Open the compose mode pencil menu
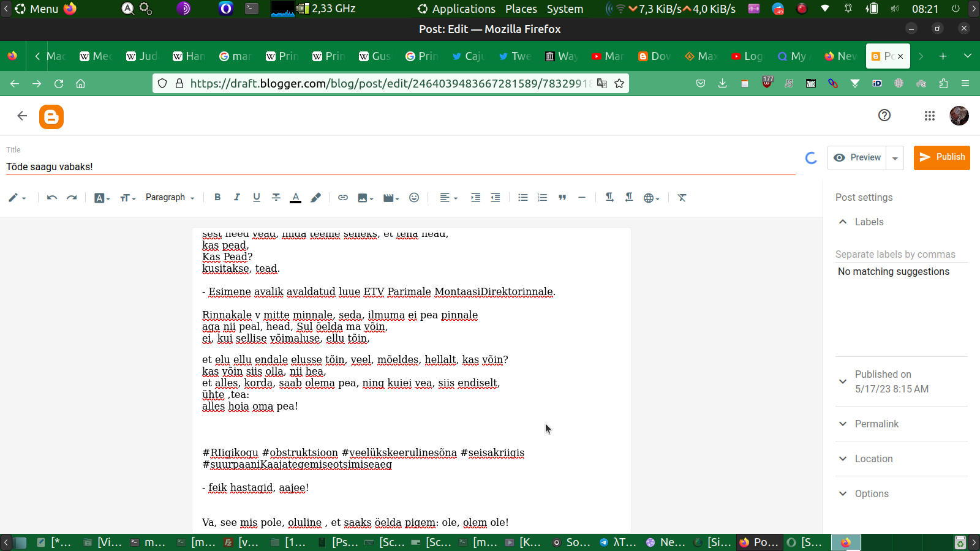The image size is (980, 551). pyautogui.click(x=17, y=198)
